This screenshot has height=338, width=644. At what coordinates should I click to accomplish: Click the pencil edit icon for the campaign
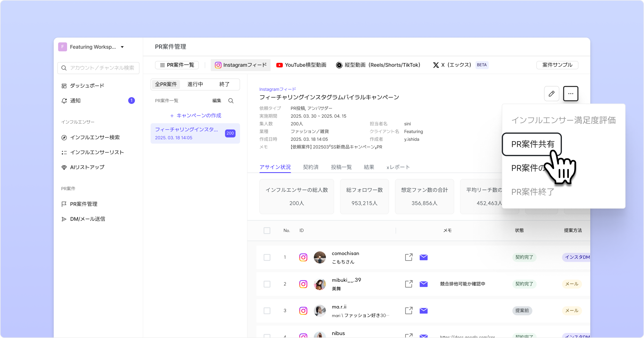click(551, 94)
